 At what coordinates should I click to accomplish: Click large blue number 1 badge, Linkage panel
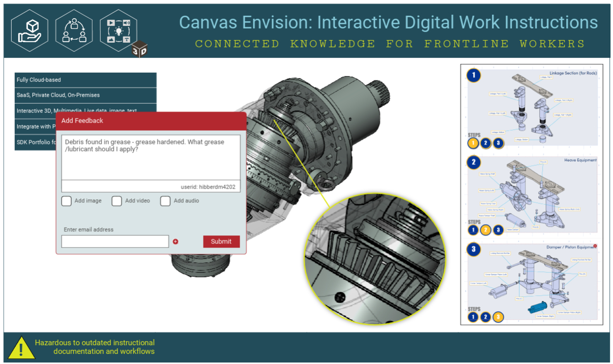(x=474, y=76)
